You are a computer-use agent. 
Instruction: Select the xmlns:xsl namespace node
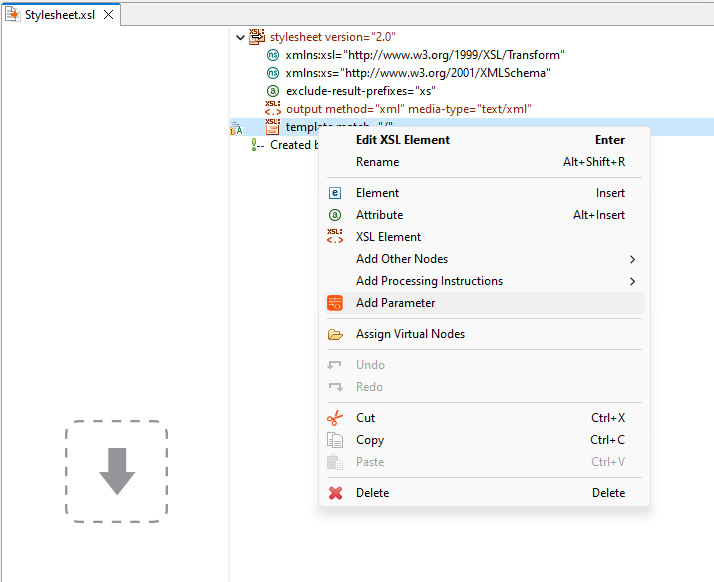coord(424,55)
